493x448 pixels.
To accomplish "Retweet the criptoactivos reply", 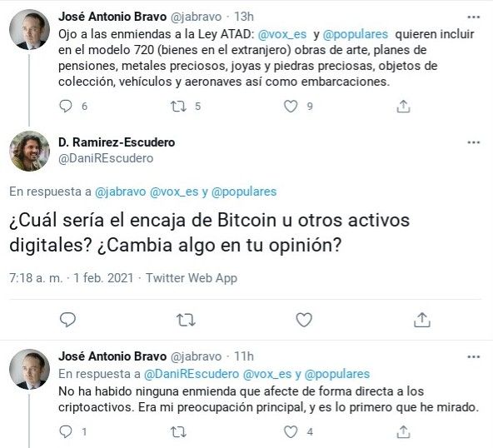I will coord(178,431).
